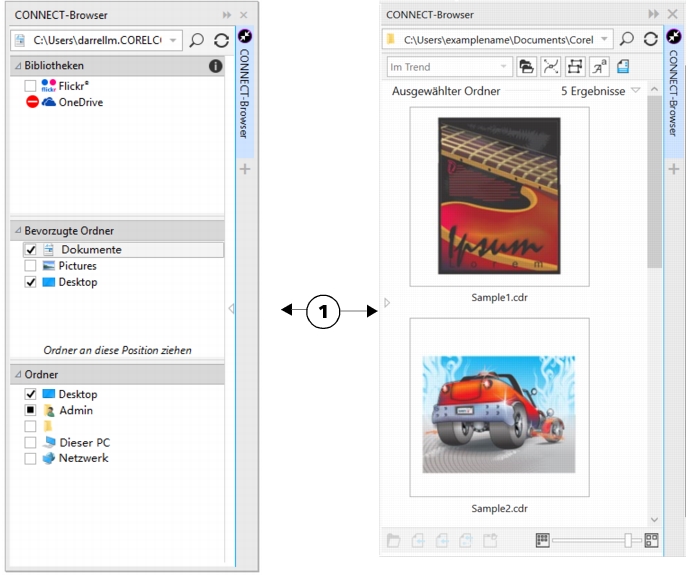
Task: Click the bitmap filter icon with crop frame
Action: [x=574, y=67]
